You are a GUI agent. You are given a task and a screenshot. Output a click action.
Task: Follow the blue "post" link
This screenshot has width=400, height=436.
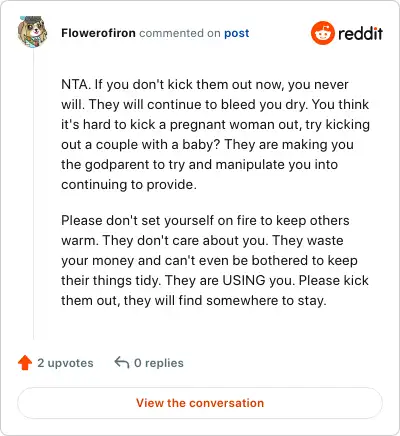237,33
